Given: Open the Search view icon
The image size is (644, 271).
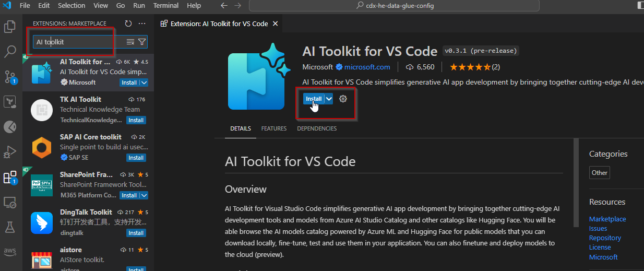Looking at the screenshot, I should click(x=10, y=51).
